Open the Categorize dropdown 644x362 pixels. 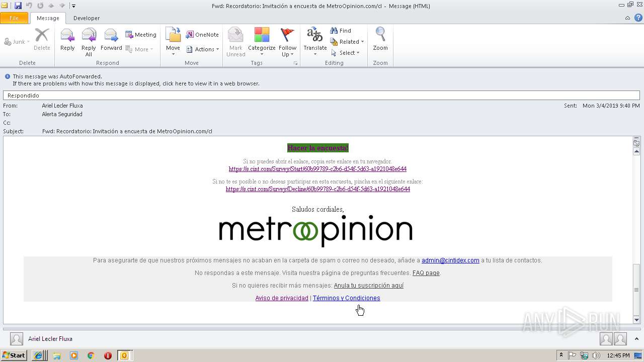(x=262, y=42)
